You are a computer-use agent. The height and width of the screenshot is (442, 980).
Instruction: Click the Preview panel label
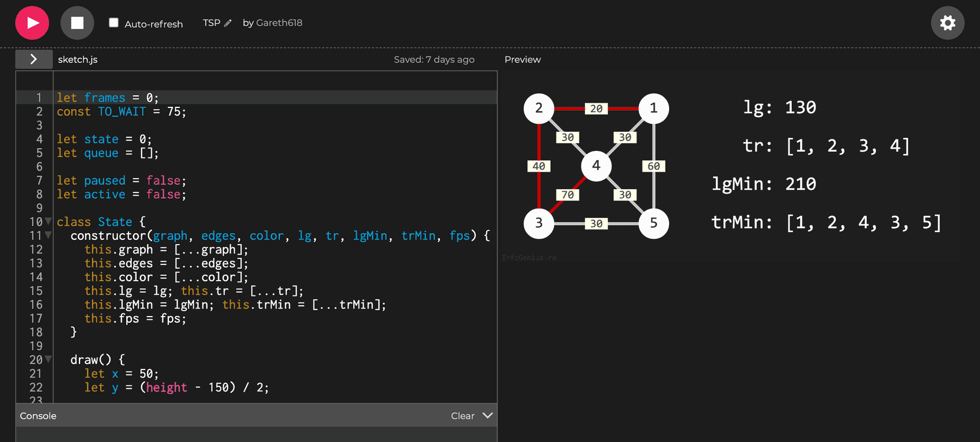(523, 59)
